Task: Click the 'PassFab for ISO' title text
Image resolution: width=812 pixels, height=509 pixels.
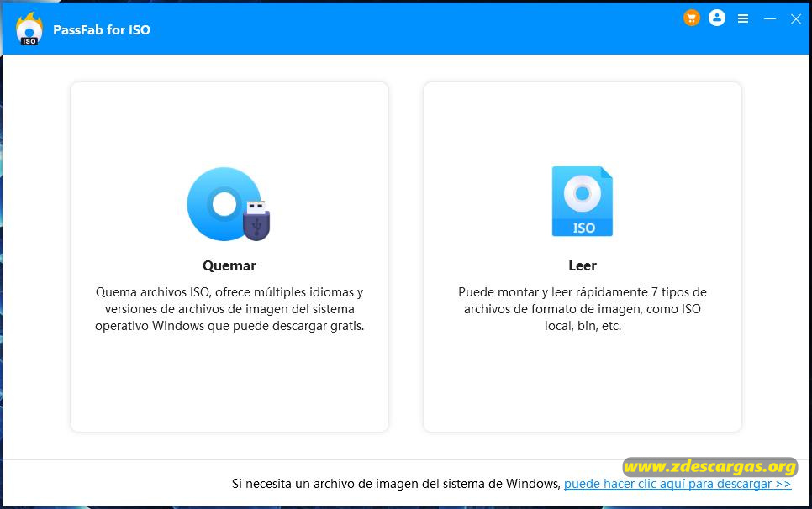Action: [102, 30]
